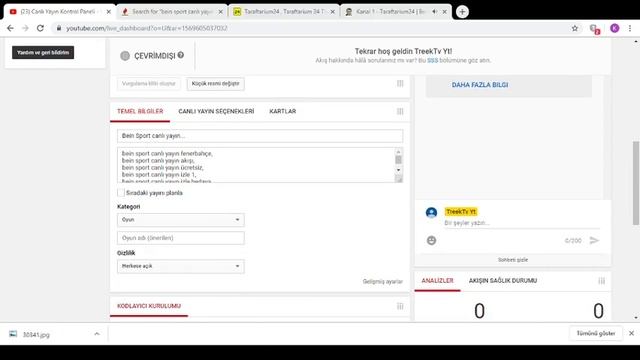The height and width of the screenshot is (360, 640).
Task: Click Tümünü göster in downloads bar
Action: tap(596, 333)
